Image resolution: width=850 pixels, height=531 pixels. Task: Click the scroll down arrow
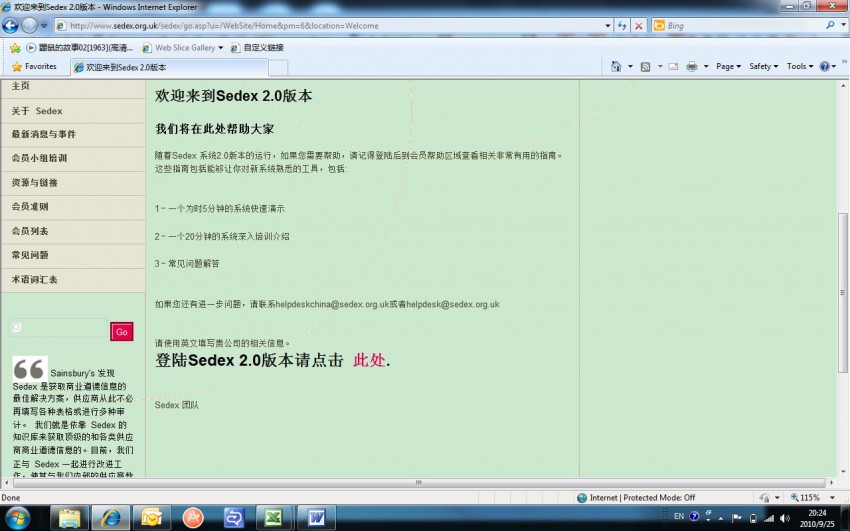pyautogui.click(x=843, y=472)
